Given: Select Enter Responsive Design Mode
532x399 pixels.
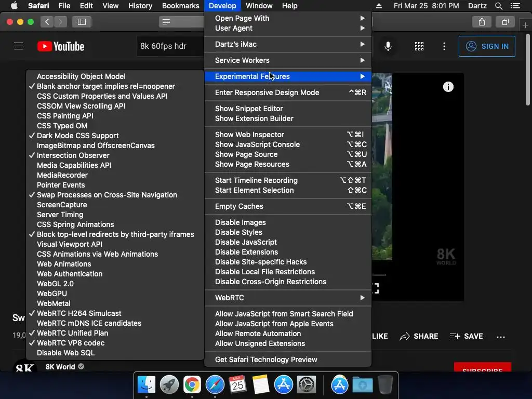Looking at the screenshot, I should (288, 92).
